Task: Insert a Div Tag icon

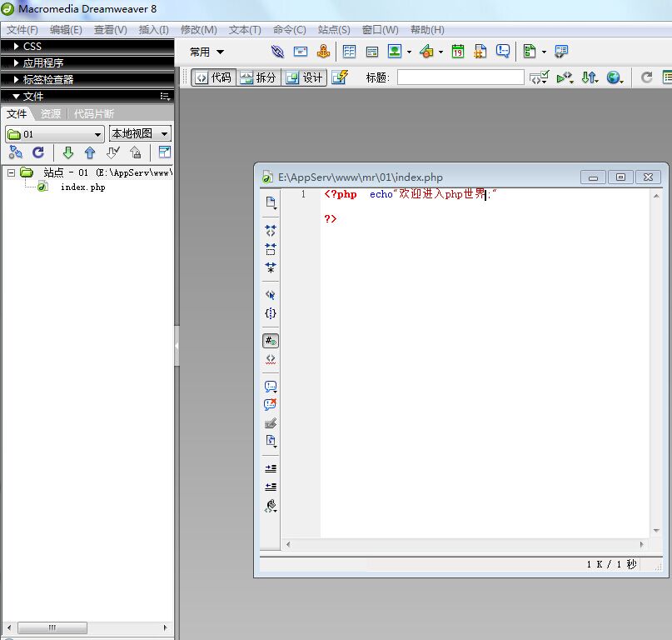Action: 372,52
